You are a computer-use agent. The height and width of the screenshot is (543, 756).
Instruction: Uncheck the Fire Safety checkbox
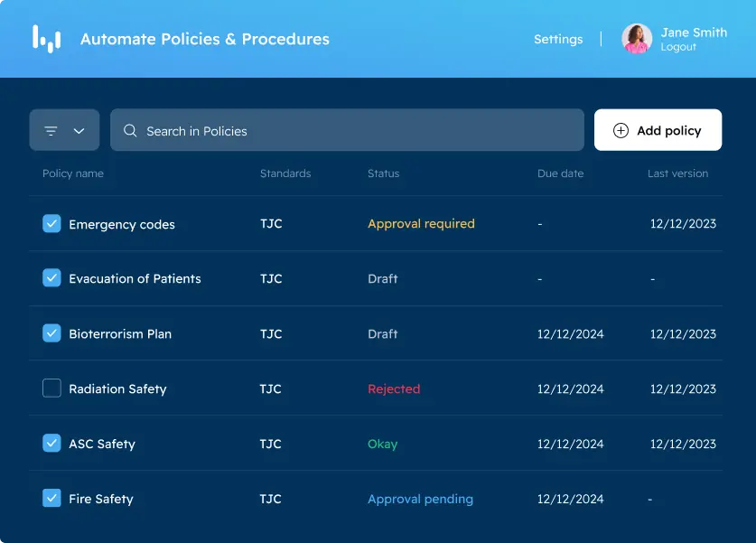[x=51, y=498]
